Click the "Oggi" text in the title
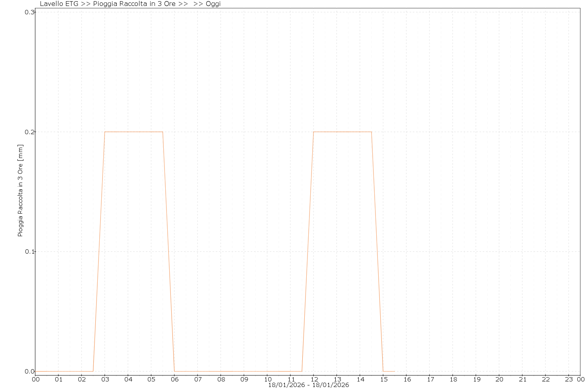This screenshot has height=389, width=588. (213, 4)
